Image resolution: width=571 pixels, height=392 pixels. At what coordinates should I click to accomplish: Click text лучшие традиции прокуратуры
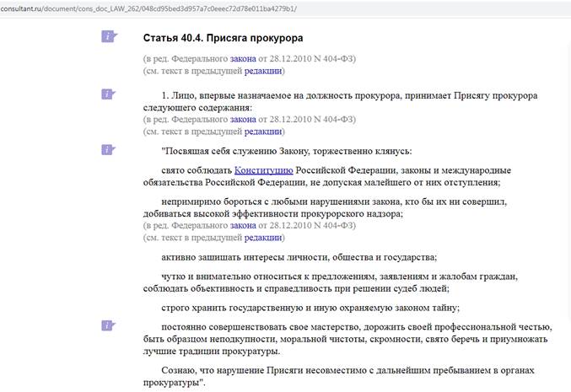(212, 352)
